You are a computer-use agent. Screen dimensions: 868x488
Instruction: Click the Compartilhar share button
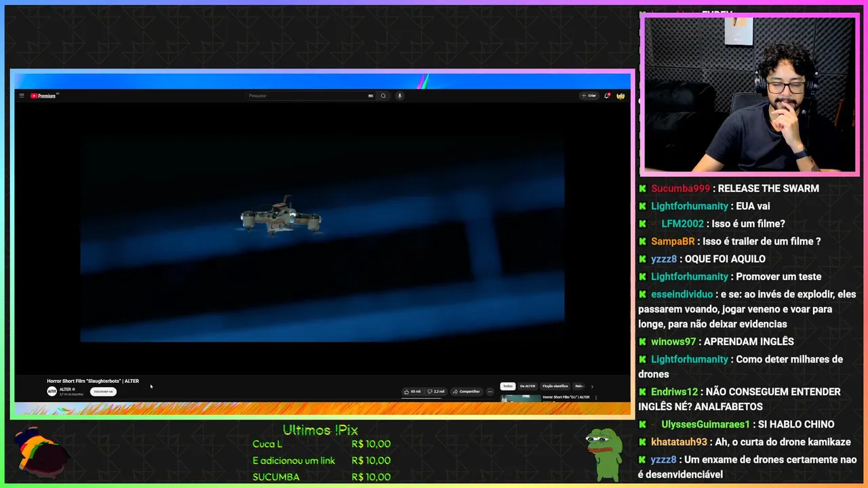point(467,391)
